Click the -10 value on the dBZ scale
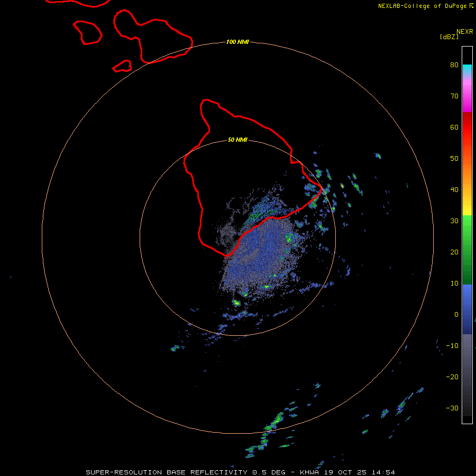 (452, 346)
